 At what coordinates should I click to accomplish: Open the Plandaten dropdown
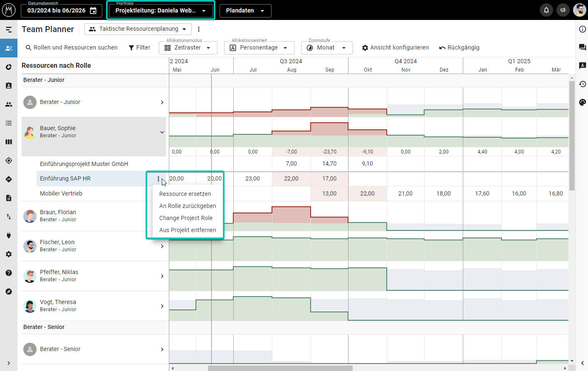tap(245, 11)
